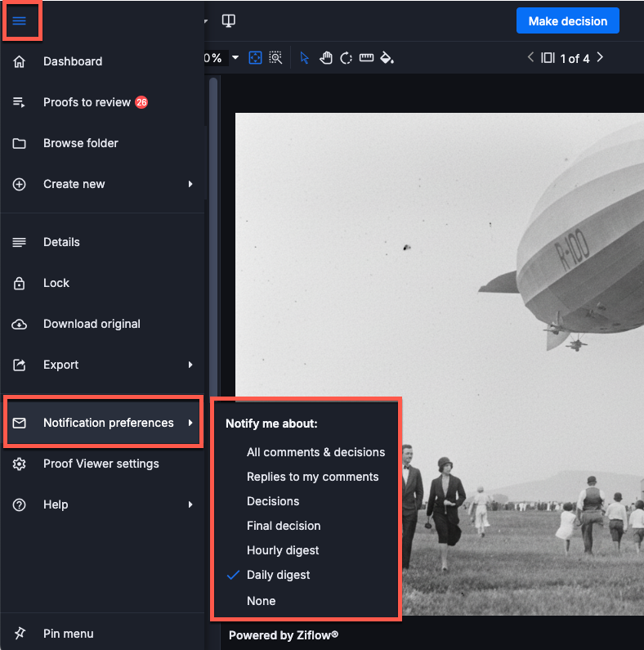Choose All comments & decisions option

click(315, 452)
